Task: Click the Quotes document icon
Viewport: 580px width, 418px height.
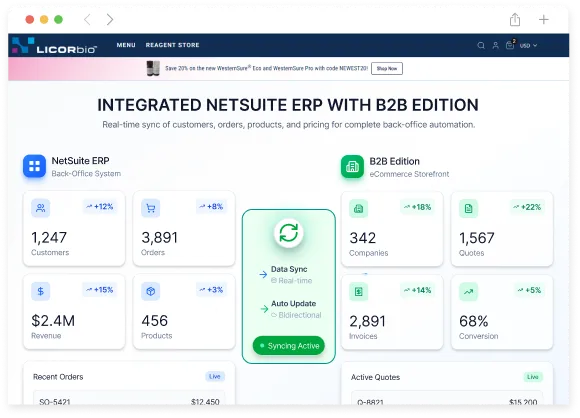Action: [x=468, y=209]
